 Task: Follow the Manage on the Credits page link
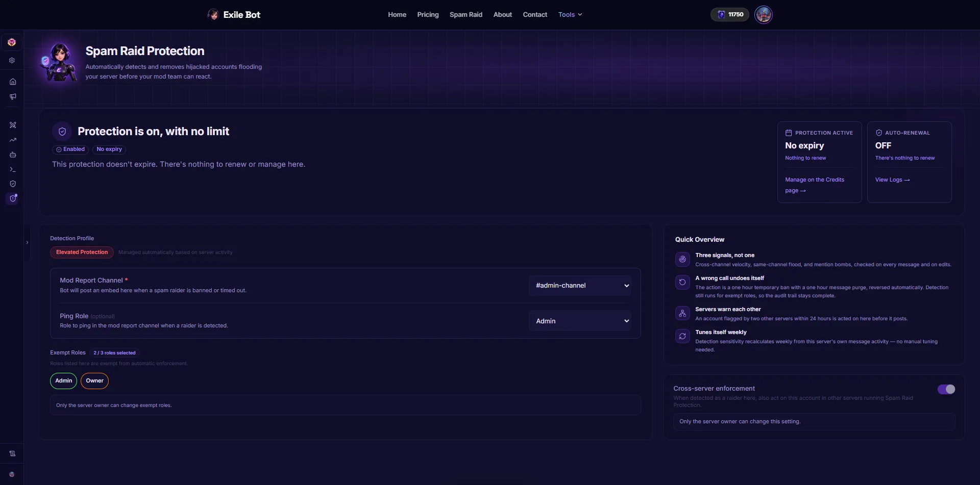click(815, 185)
